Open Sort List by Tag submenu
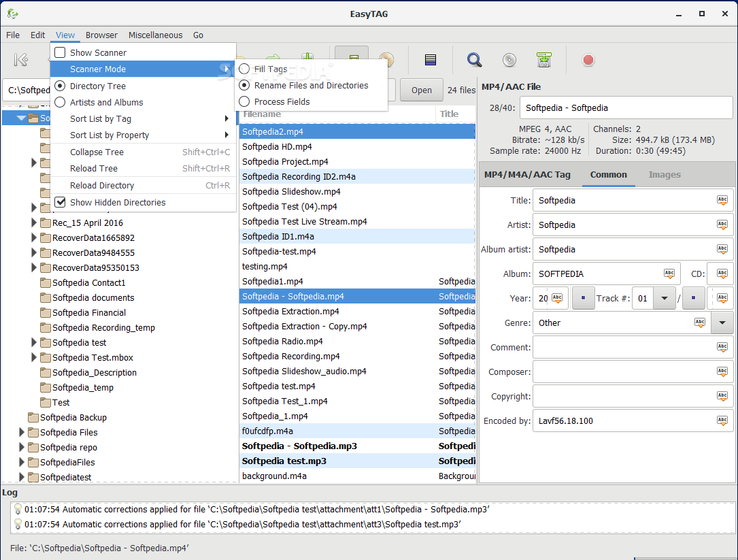Image resolution: width=738 pixels, height=560 pixels. click(x=143, y=118)
